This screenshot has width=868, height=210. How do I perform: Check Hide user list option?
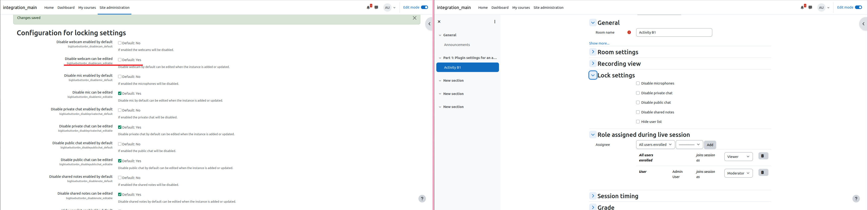pos(638,122)
